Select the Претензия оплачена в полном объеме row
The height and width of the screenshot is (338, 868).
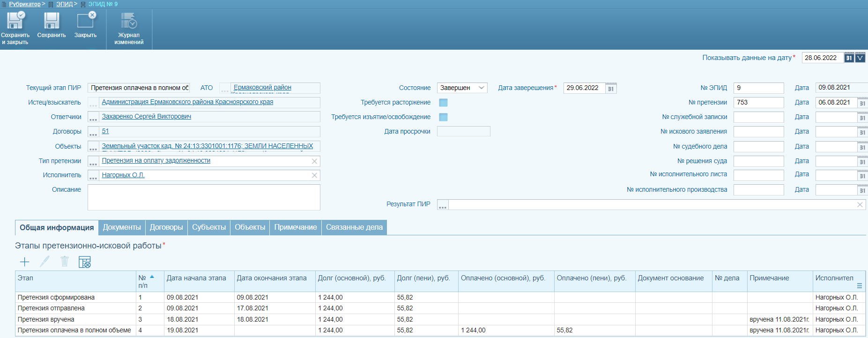pyautogui.click(x=440, y=330)
